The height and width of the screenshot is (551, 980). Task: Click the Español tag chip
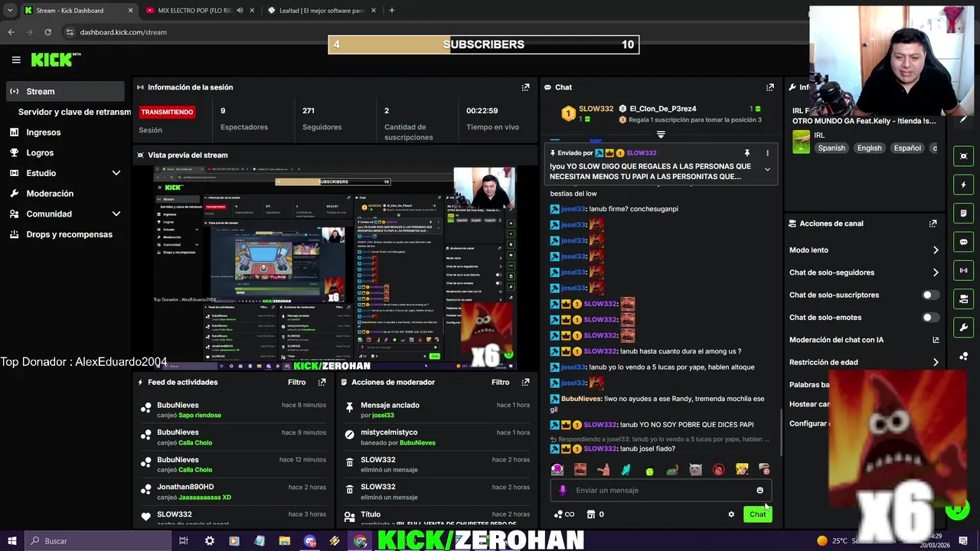pyautogui.click(x=907, y=148)
